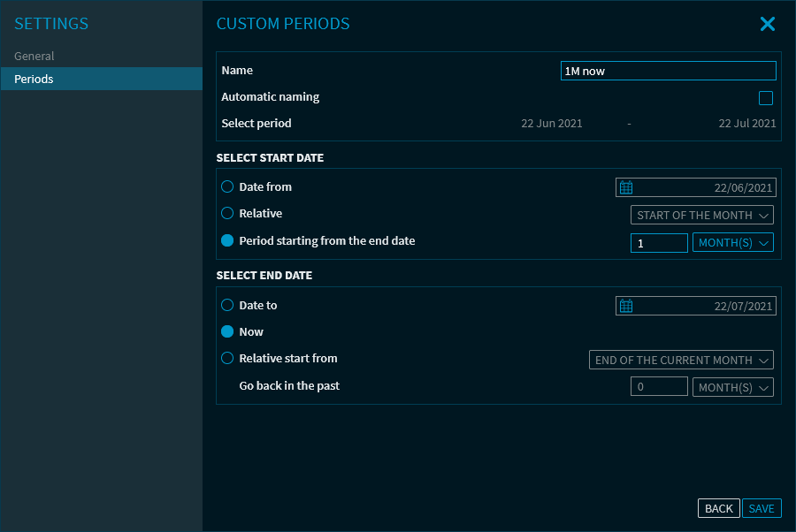Enable the Automatic naming checkbox
Viewport: 796px width, 532px height.
click(766, 98)
